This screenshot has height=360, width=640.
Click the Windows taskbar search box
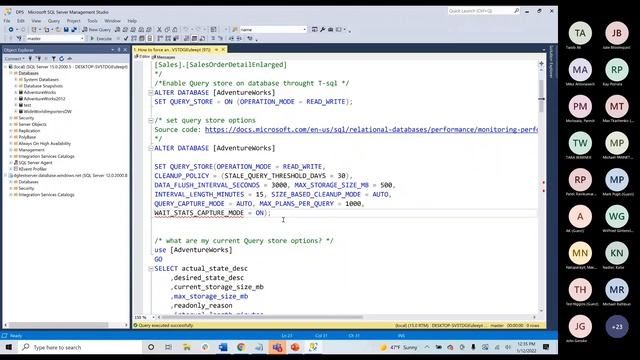pos(80,347)
